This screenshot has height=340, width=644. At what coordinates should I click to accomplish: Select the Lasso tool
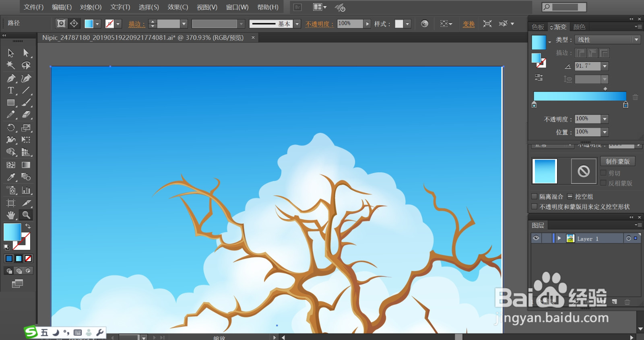pyautogui.click(x=26, y=65)
